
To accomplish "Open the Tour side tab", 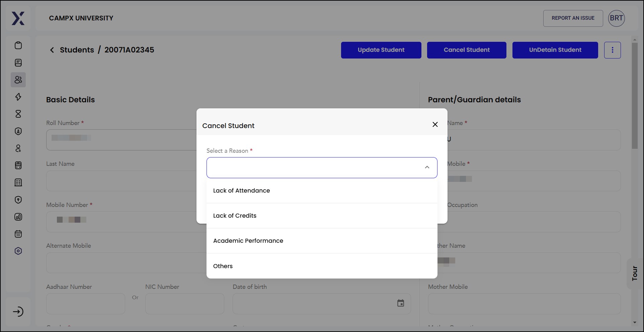I will point(635,273).
